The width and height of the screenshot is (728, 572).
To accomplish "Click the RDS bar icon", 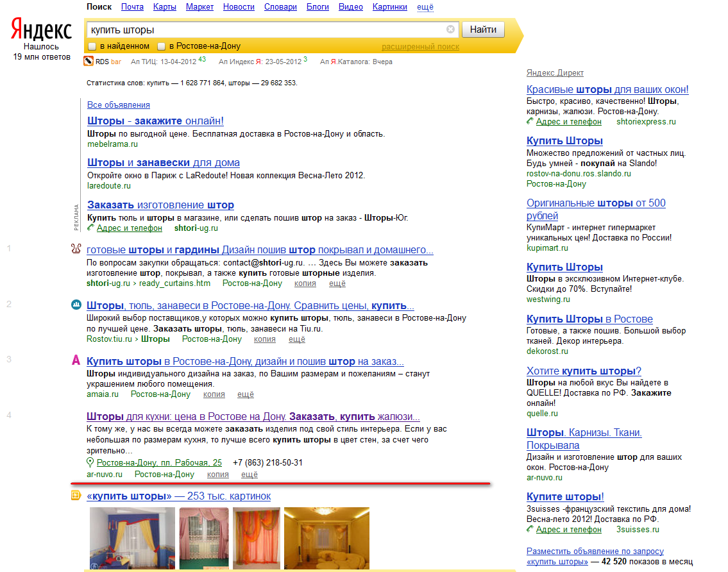I will click(x=89, y=62).
